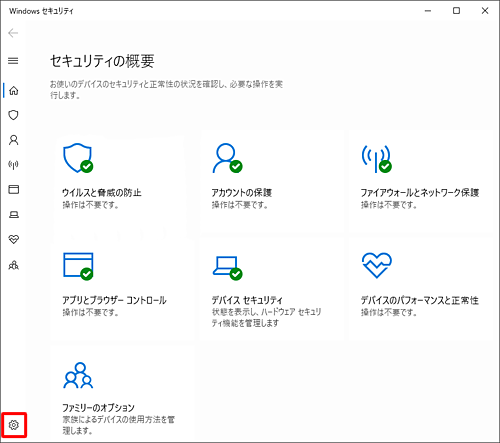Screen dimensions: 500x443
Task: Click the large firewall antenna icon
Action: tap(377, 159)
